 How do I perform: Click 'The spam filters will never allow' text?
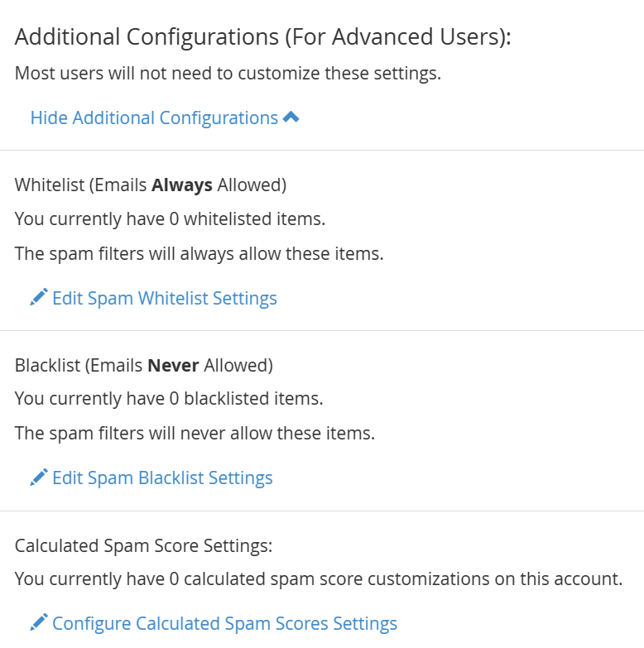click(195, 434)
